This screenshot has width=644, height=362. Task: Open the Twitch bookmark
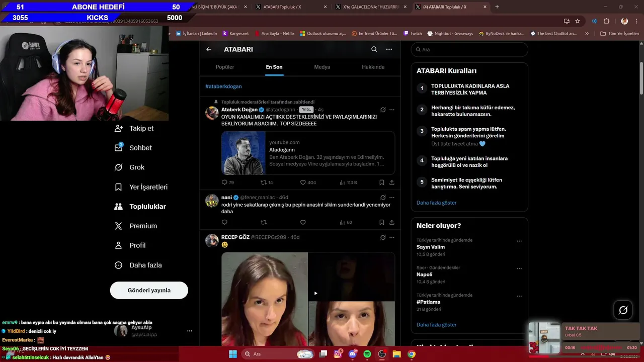click(412, 34)
